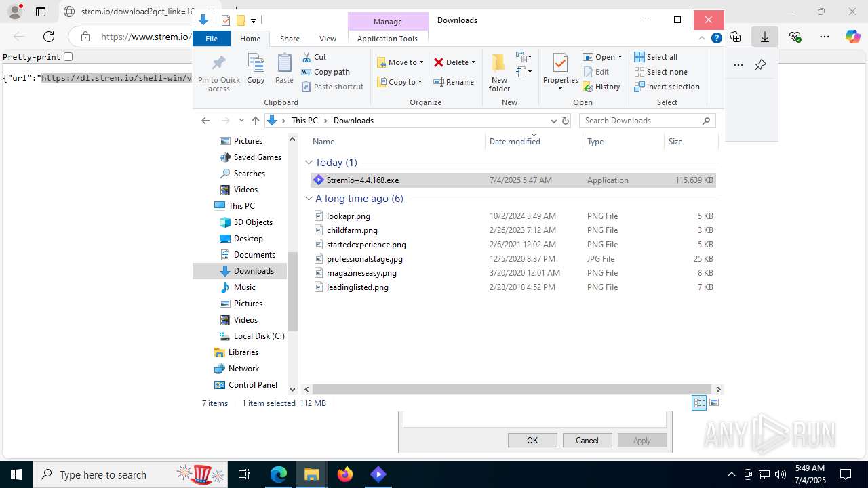Sort by Name column header

click(397, 142)
